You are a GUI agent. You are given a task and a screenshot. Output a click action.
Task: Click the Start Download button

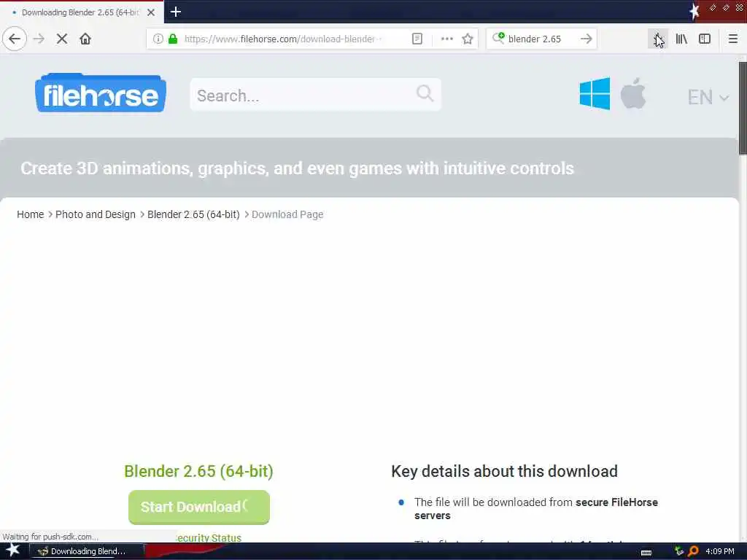(199, 507)
